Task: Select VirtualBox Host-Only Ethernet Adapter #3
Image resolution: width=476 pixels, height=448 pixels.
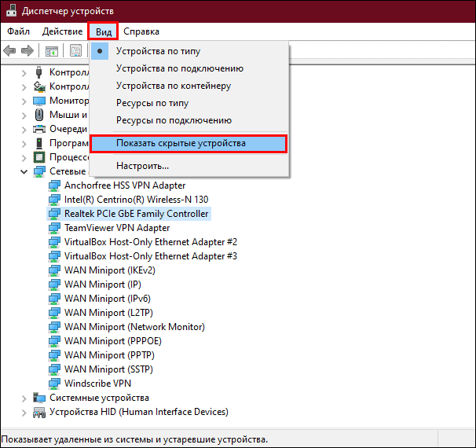Action: tap(151, 256)
